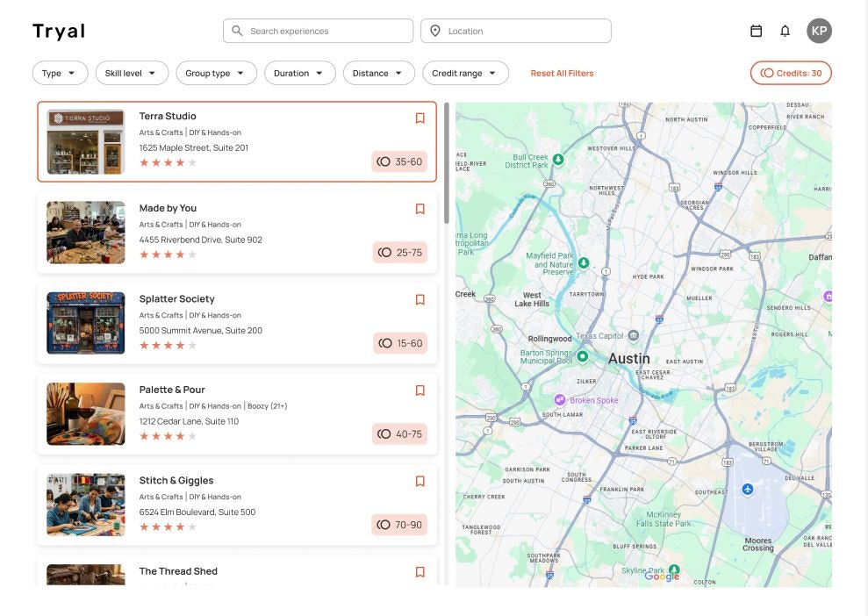Viewport: 868px width, 616px height.
Task: Click the 40-75 credits badge
Action: [399, 433]
